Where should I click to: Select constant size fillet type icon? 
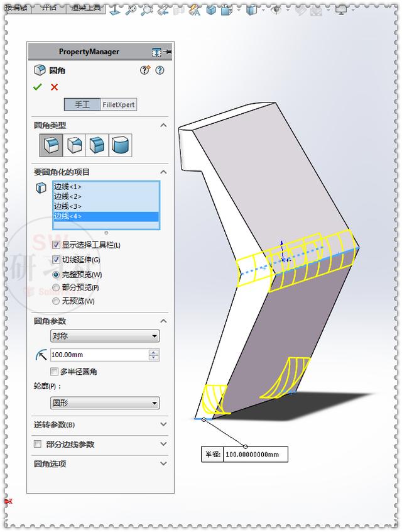(51, 145)
